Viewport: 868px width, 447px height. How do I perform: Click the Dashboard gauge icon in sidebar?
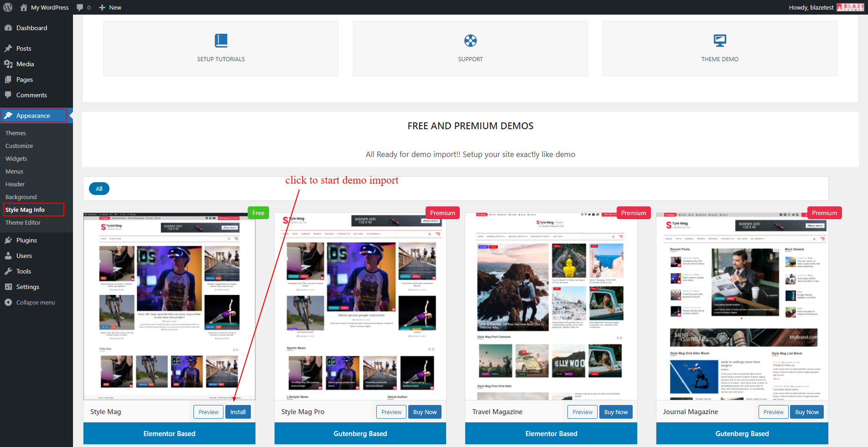8,28
